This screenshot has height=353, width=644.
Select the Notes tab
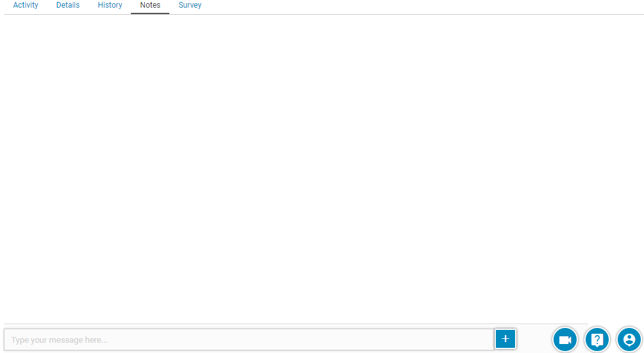(150, 5)
